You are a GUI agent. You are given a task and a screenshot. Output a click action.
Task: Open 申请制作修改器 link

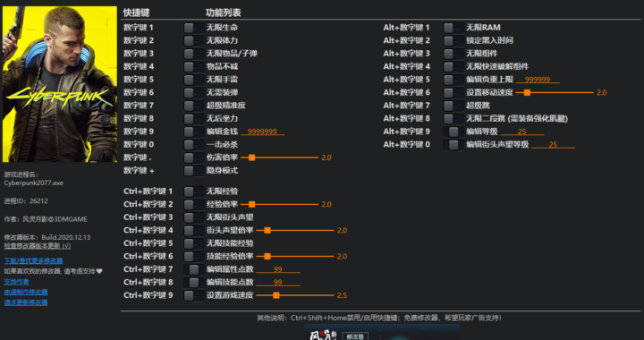(x=26, y=292)
